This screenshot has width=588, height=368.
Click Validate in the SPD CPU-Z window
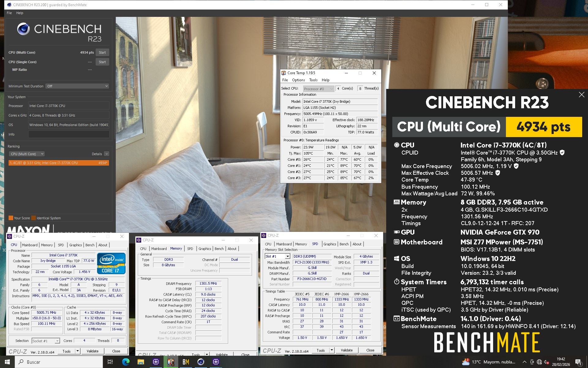[346, 350]
